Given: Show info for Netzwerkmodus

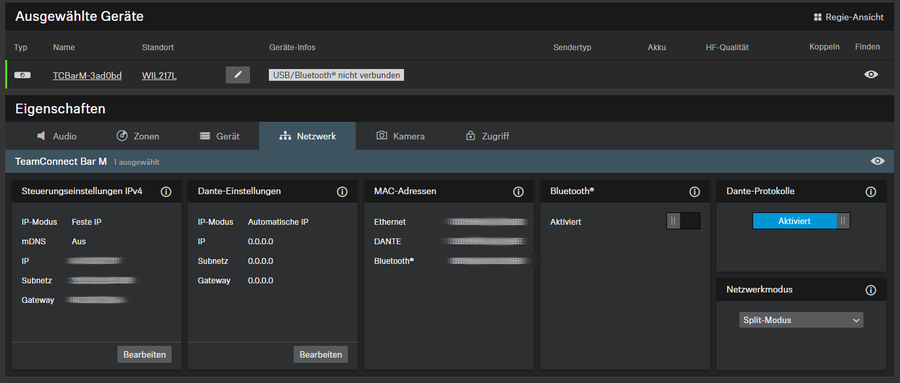Looking at the screenshot, I should (871, 290).
